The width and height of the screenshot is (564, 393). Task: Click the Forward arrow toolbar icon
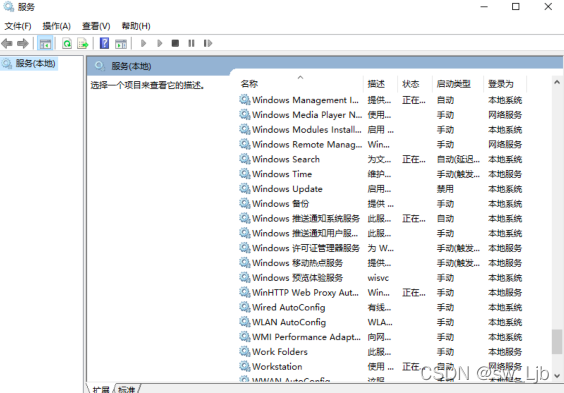pos(23,44)
